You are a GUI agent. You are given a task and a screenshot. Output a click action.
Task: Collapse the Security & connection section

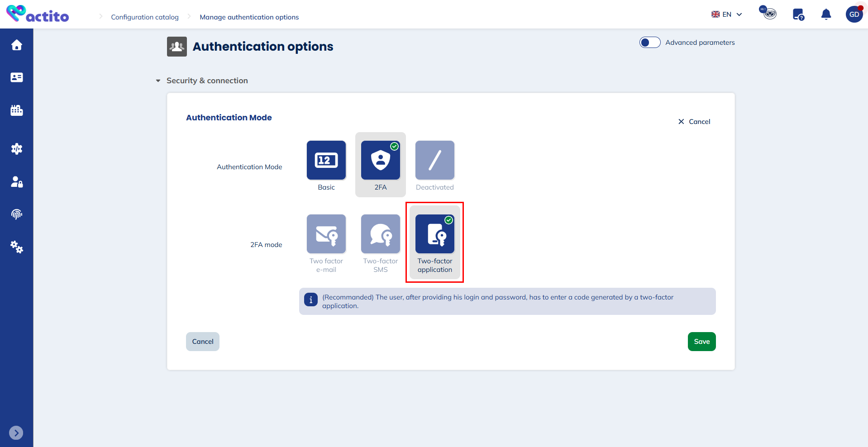pos(157,80)
